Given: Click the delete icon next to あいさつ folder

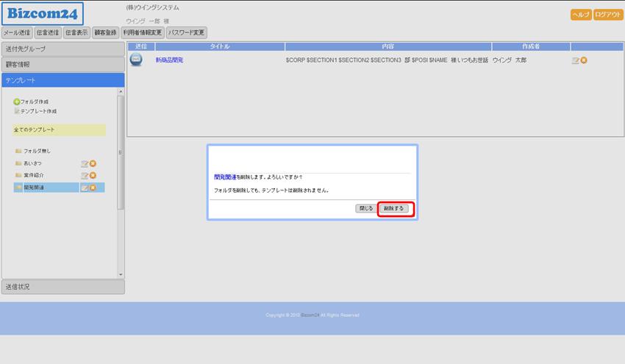Looking at the screenshot, I should [93, 163].
